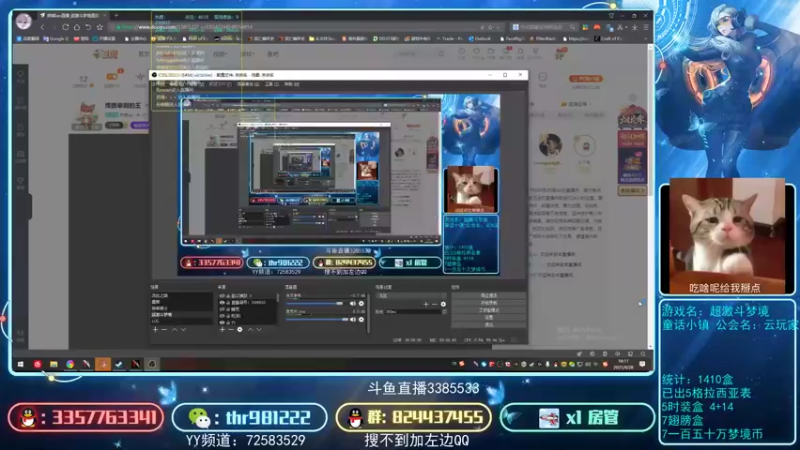Open File Explorer from taskbar
This screenshot has height=450, width=800.
[54, 364]
